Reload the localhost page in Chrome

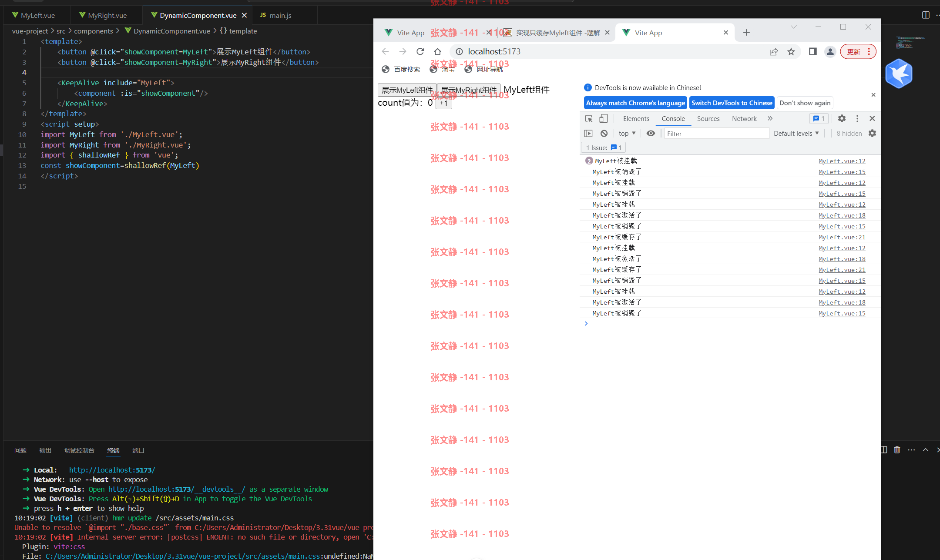[420, 51]
